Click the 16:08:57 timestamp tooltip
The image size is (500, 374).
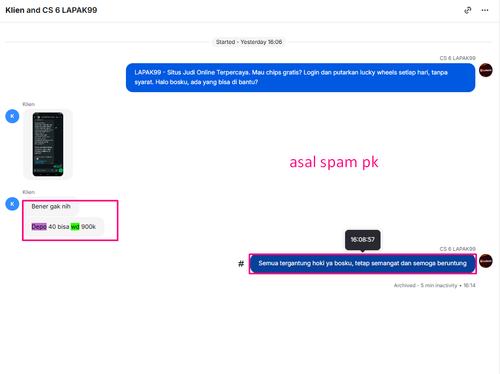(362, 240)
